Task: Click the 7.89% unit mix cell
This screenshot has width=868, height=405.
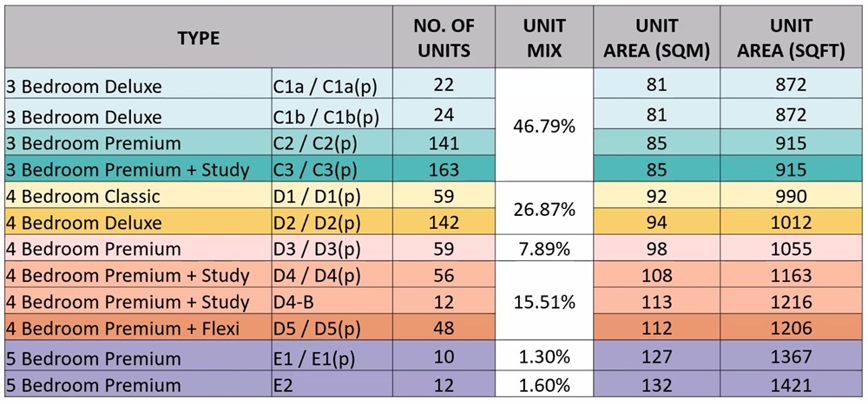Action: click(x=544, y=250)
